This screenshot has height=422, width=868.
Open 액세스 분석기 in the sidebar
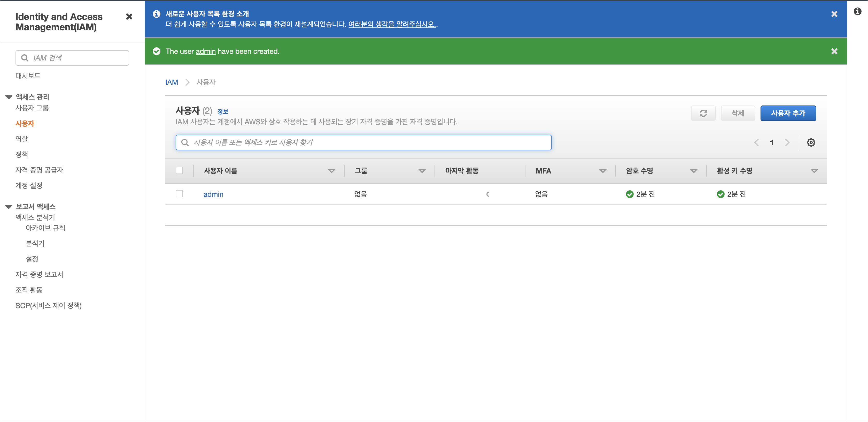(x=35, y=217)
